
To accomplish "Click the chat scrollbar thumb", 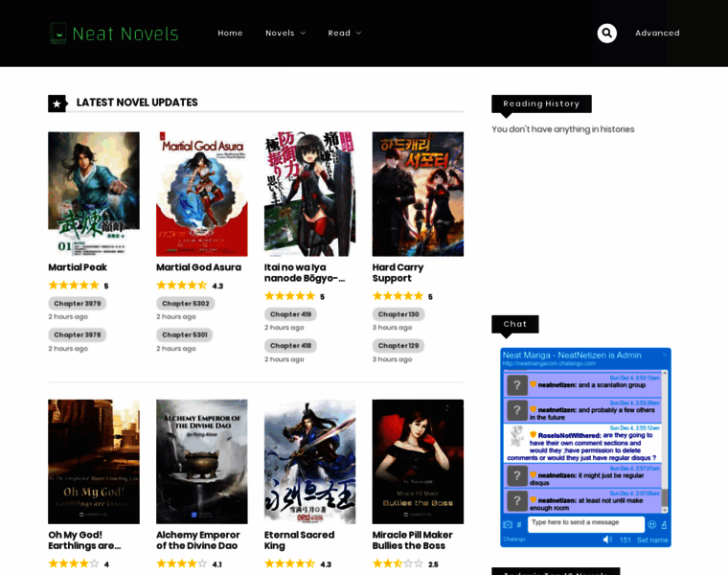I will tap(665, 498).
